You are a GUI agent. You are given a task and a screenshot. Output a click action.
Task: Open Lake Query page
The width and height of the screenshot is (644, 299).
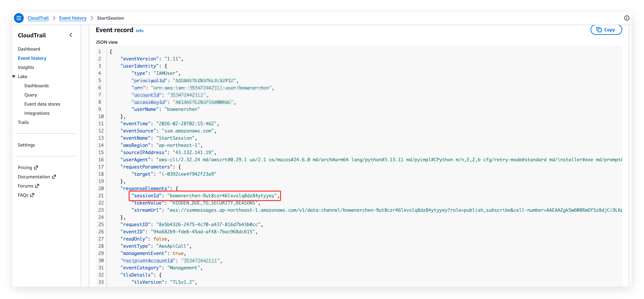(x=31, y=95)
